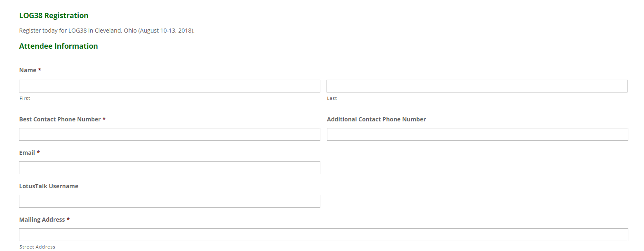Select the Best Contact Phone Number field
This screenshot has height=251, width=644.
pyautogui.click(x=169, y=134)
